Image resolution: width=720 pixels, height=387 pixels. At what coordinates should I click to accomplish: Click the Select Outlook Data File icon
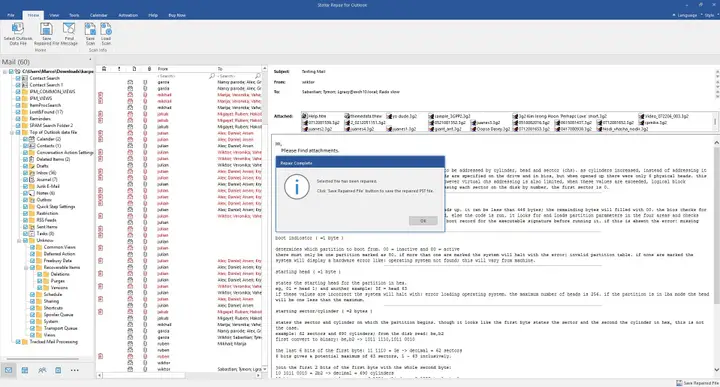pos(18,29)
